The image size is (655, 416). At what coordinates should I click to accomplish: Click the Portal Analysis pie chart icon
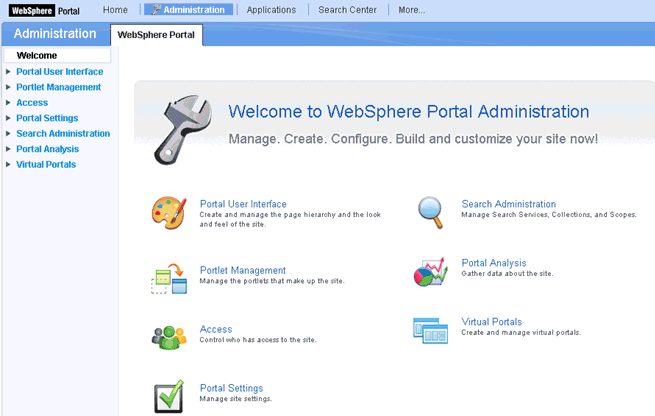coord(430,272)
